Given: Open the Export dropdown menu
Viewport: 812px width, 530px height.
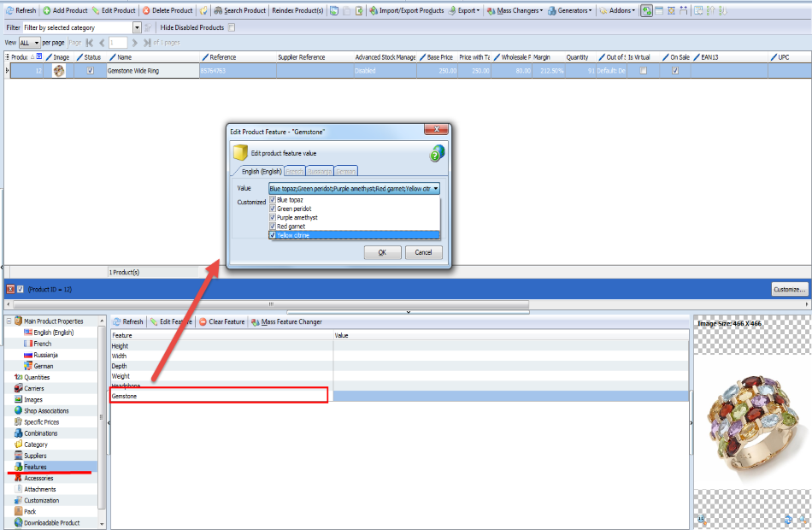Looking at the screenshot, I should [x=464, y=10].
